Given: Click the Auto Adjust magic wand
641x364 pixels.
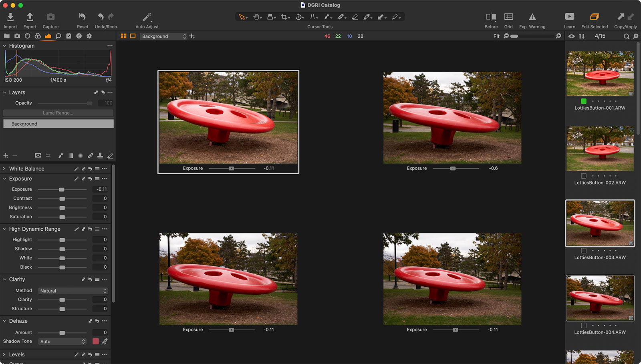Looking at the screenshot, I should [x=147, y=17].
